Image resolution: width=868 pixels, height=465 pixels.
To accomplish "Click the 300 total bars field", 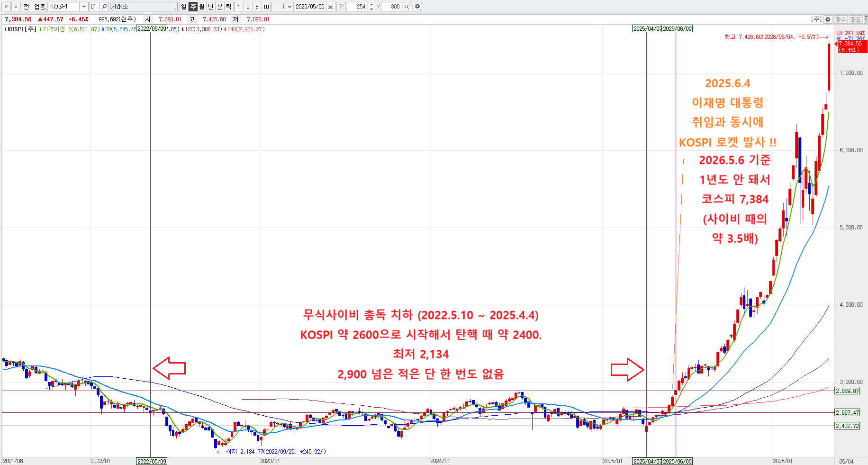I will 391,7.
